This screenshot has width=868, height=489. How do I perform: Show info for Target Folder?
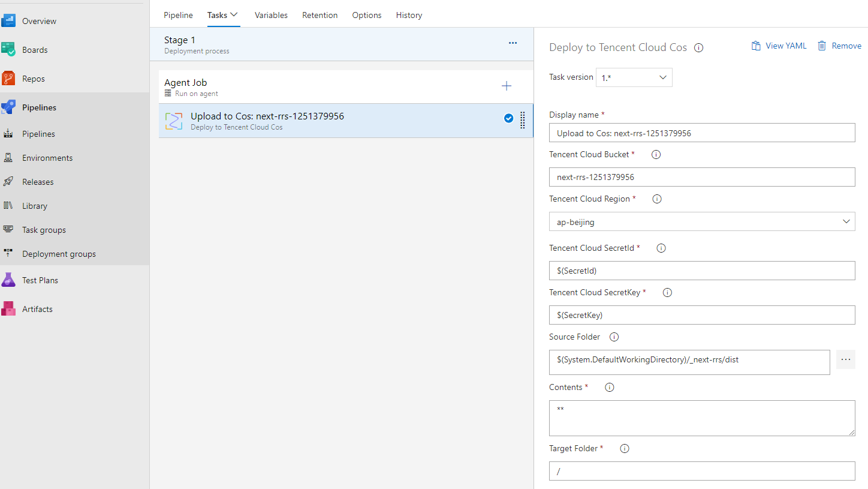[x=625, y=448]
